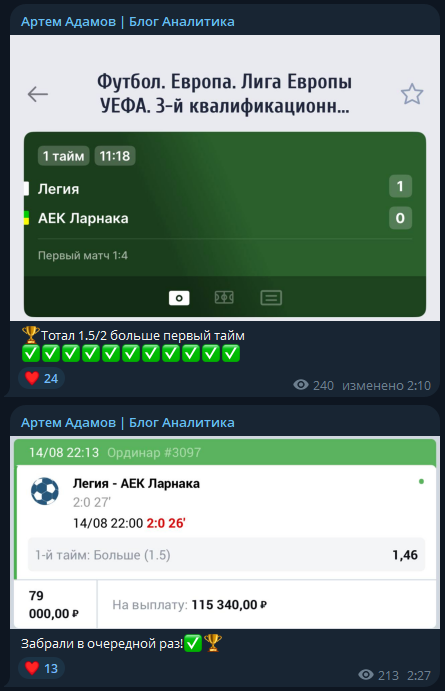Open the Ординар #3097 bet header
The image size is (445, 691).
click(x=154, y=453)
